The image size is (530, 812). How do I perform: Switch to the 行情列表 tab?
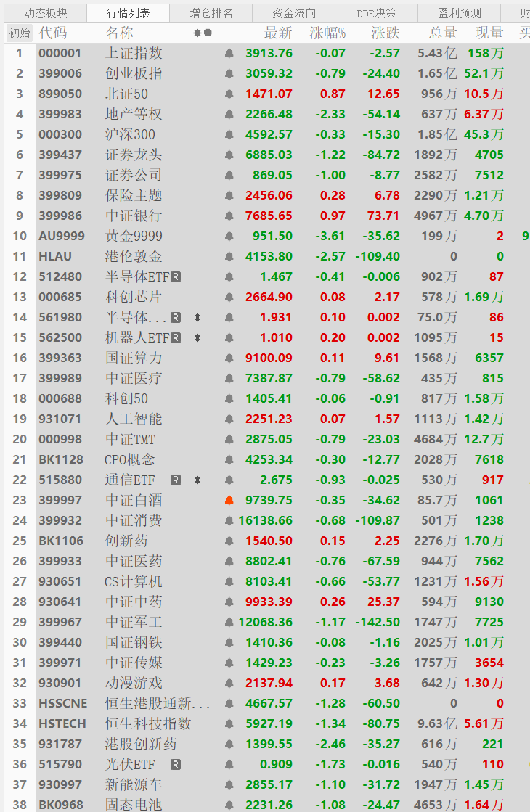129,14
